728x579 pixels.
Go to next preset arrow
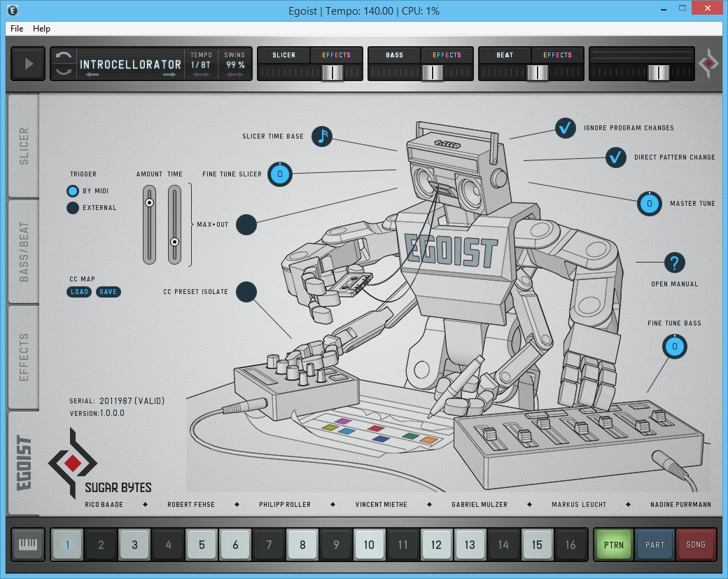click(169, 74)
